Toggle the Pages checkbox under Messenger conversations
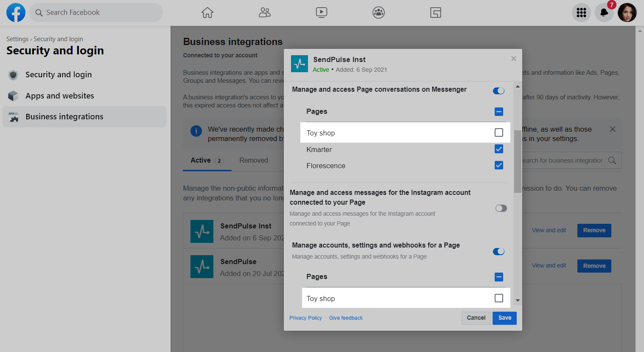The width and height of the screenshot is (644, 352). tap(499, 112)
